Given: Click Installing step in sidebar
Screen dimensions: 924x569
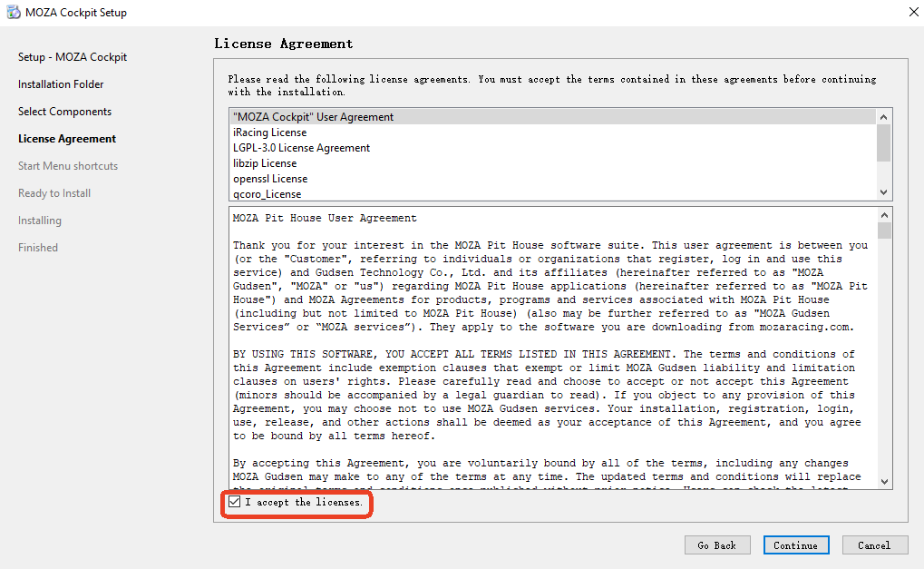Looking at the screenshot, I should [40, 221].
